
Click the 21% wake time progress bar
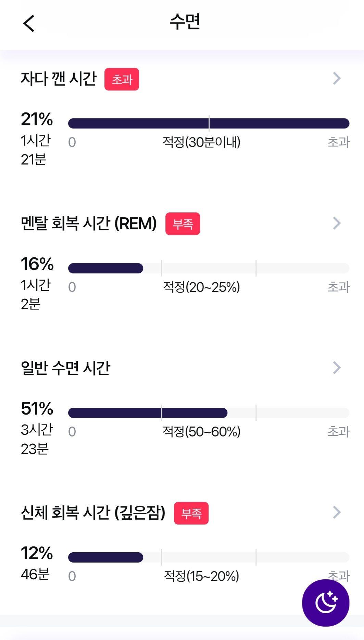point(209,123)
